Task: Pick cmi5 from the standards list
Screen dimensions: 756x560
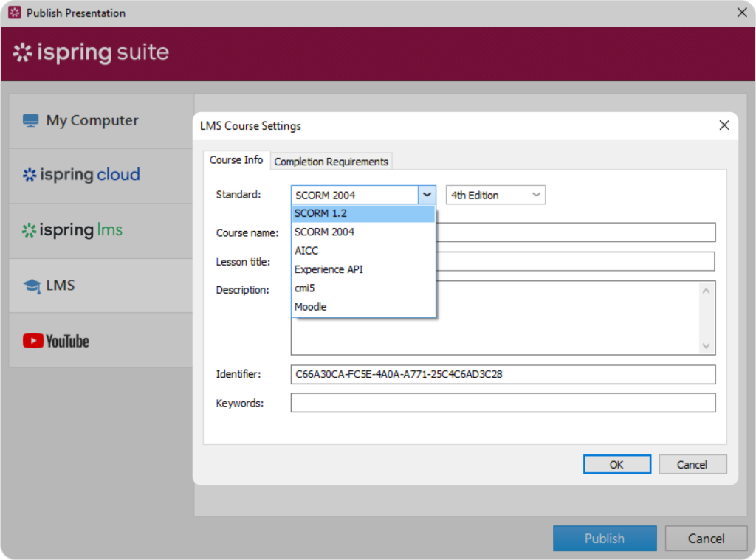Action: click(x=363, y=288)
